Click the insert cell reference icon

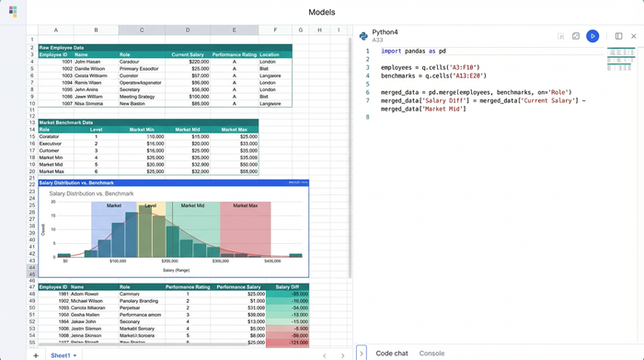pyautogui.click(x=561, y=36)
